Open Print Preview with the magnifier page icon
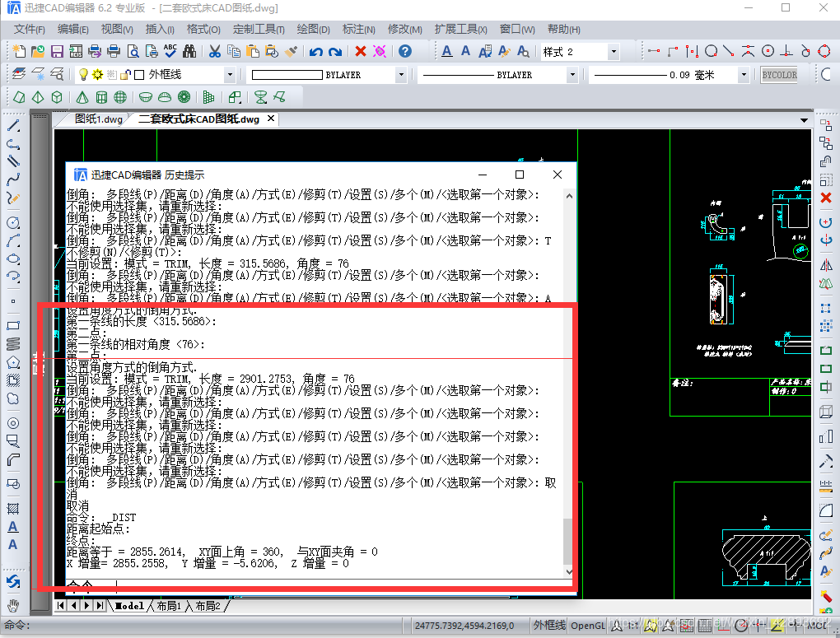 [x=133, y=51]
